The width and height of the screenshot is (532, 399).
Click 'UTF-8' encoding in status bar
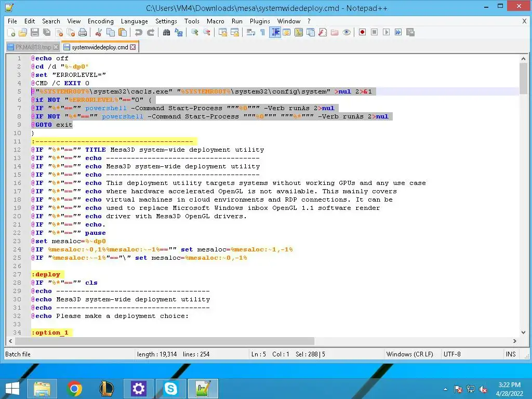click(x=452, y=354)
